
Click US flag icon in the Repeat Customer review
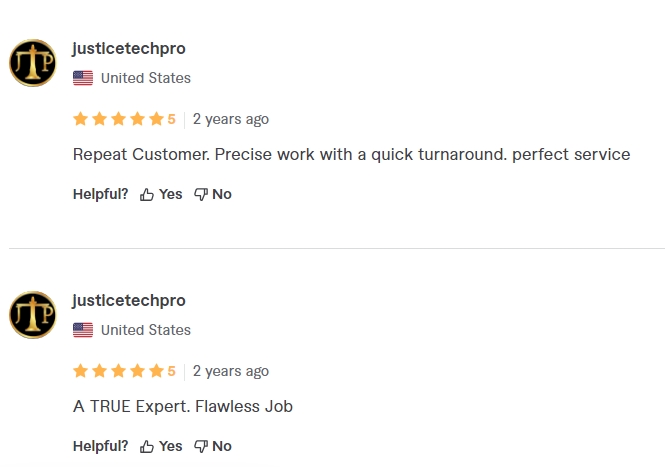coord(83,78)
